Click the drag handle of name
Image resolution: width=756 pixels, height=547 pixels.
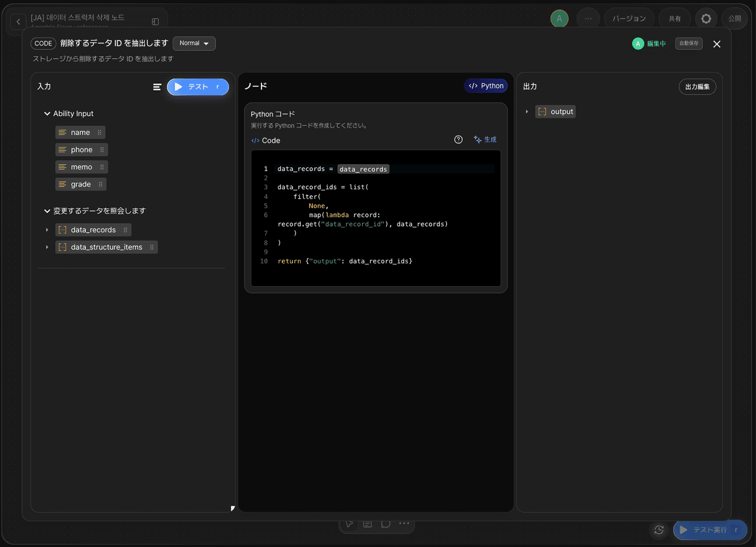click(100, 132)
